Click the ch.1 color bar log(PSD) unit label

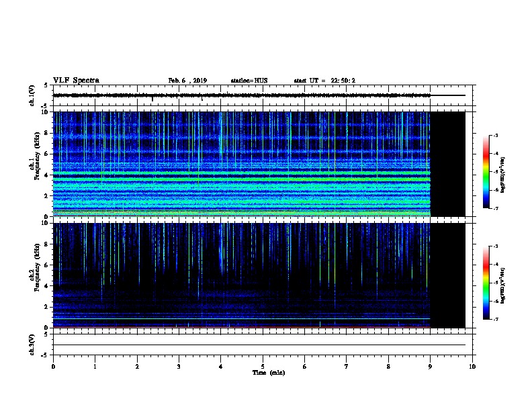coord(503,175)
